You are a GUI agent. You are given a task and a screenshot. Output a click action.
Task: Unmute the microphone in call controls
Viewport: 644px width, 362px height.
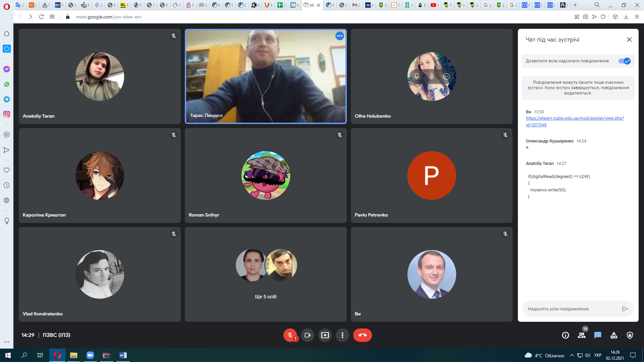[290, 335]
